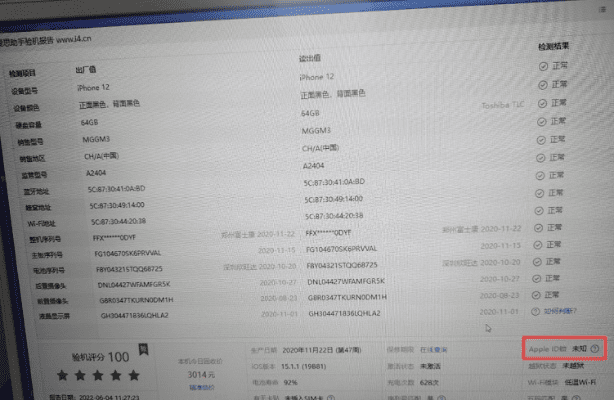Click iPhone 12 in the 读出值 column

[x=317, y=77]
